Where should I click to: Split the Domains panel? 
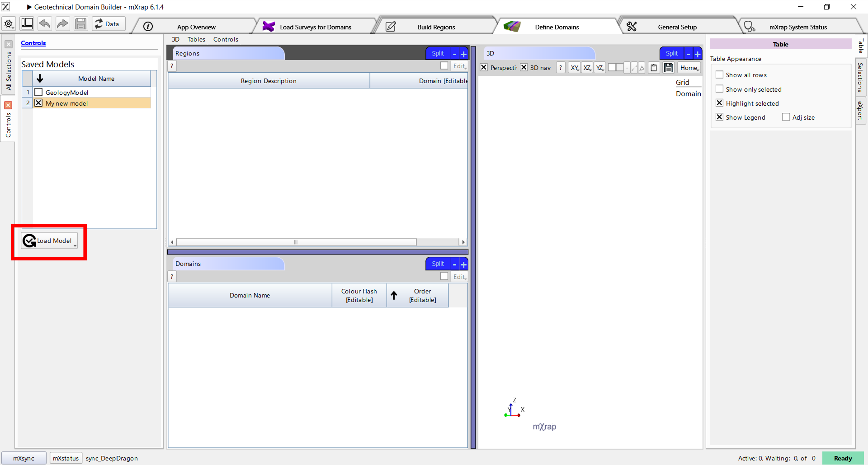coord(438,264)
